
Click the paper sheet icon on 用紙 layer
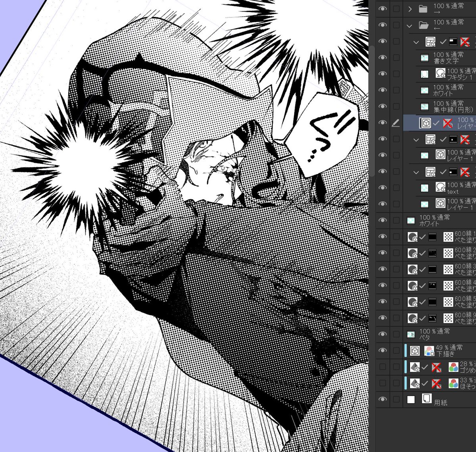[x=427, y=398]
